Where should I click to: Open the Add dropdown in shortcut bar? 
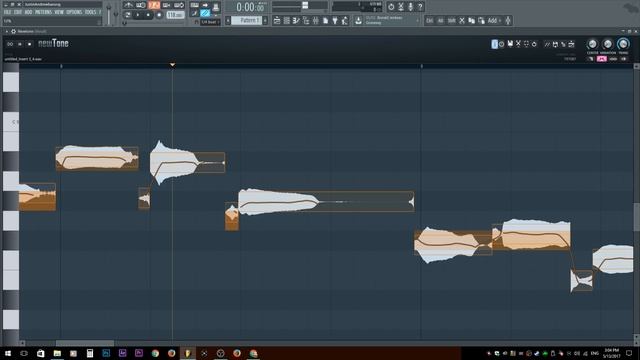pyautogui.click(x=494, y=20)
